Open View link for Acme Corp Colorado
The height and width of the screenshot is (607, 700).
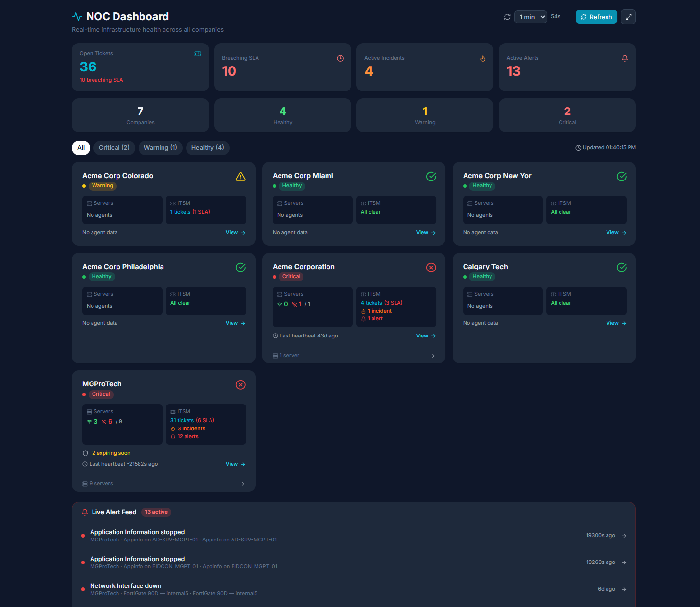235,233
